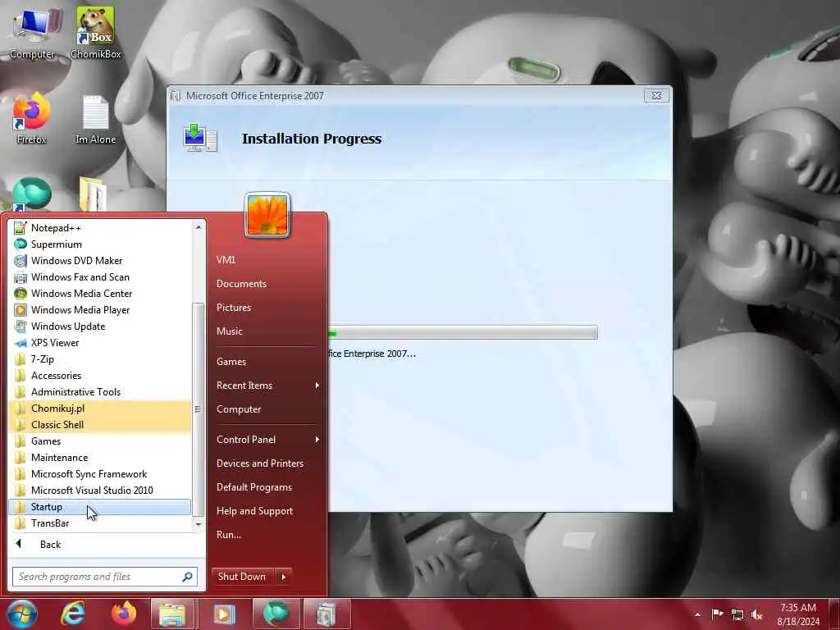Open Action Center flag icon

click(x=717, y=614)
